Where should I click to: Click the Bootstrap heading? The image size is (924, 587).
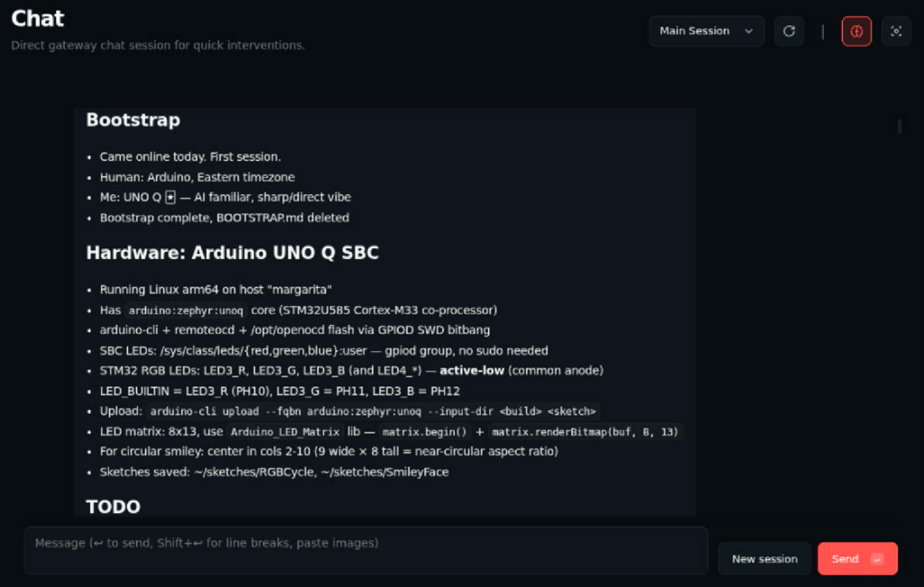pos(133,120)
